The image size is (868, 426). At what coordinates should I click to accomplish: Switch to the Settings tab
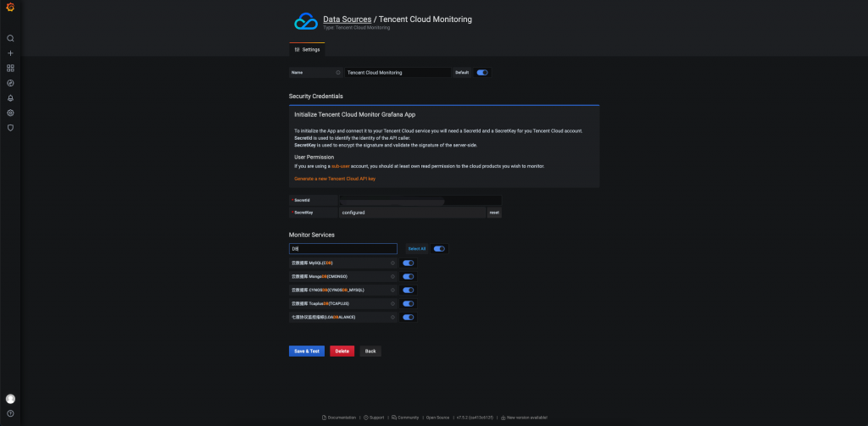pos(307,50)
